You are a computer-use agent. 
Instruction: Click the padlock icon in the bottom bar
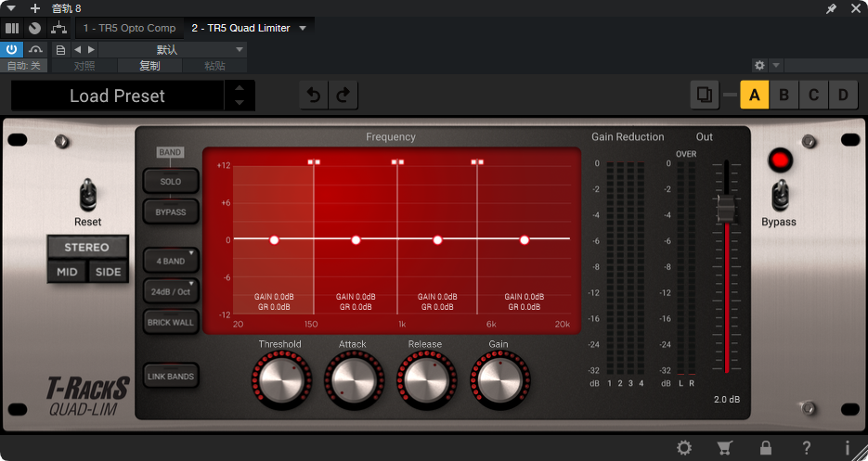click(766, 447)
